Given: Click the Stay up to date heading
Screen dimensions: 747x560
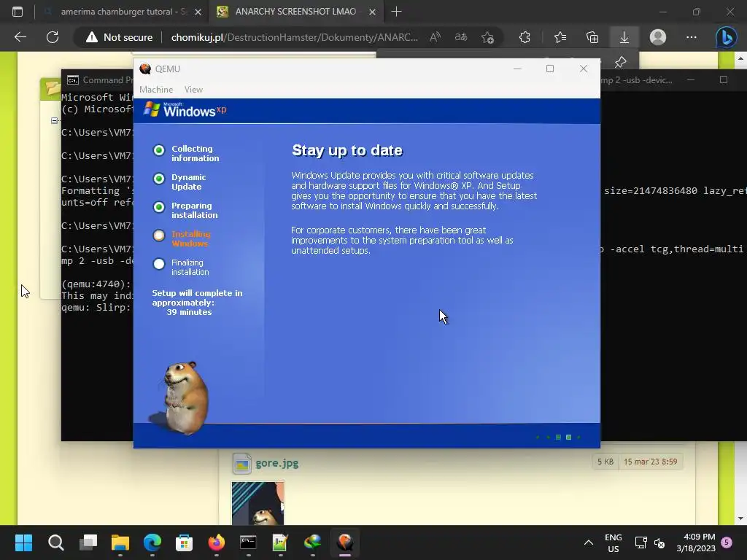Looking at the screenshot, I should [x=347, y=150].
